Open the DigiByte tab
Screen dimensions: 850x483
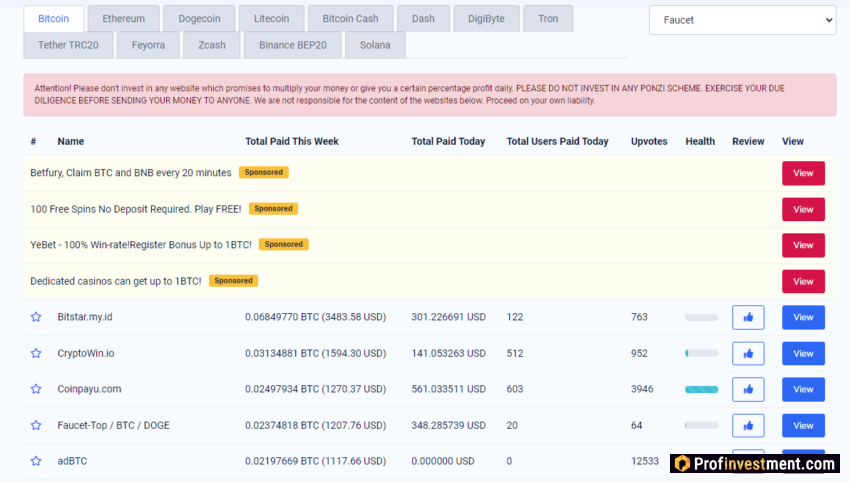486,18
